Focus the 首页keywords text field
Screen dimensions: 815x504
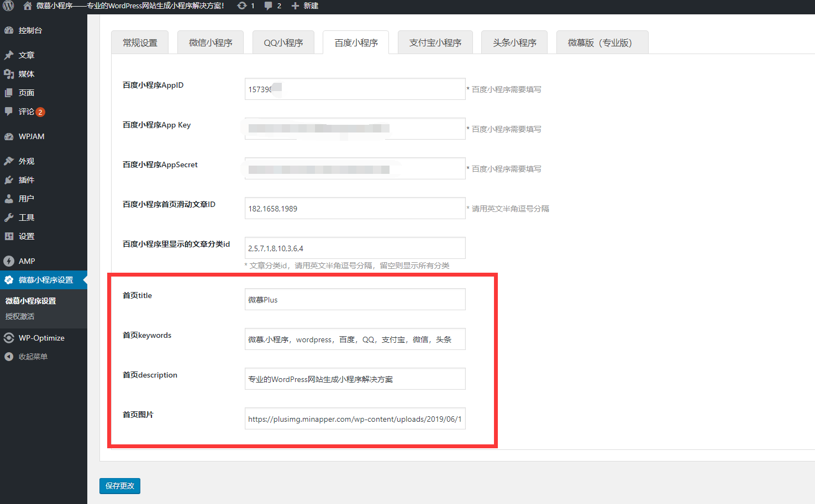pyautogui.click(x=355, y=339)
